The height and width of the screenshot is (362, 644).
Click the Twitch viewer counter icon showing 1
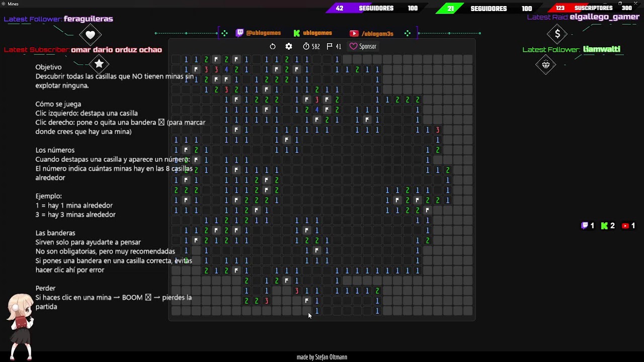tap(585, 226)
